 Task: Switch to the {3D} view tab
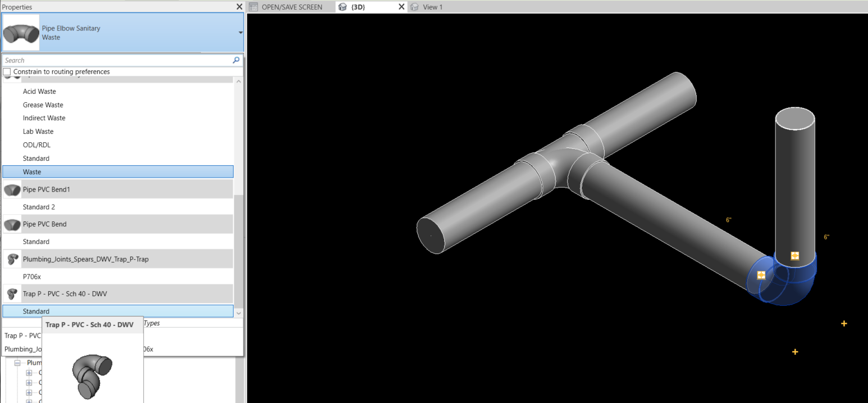[358, 7]
